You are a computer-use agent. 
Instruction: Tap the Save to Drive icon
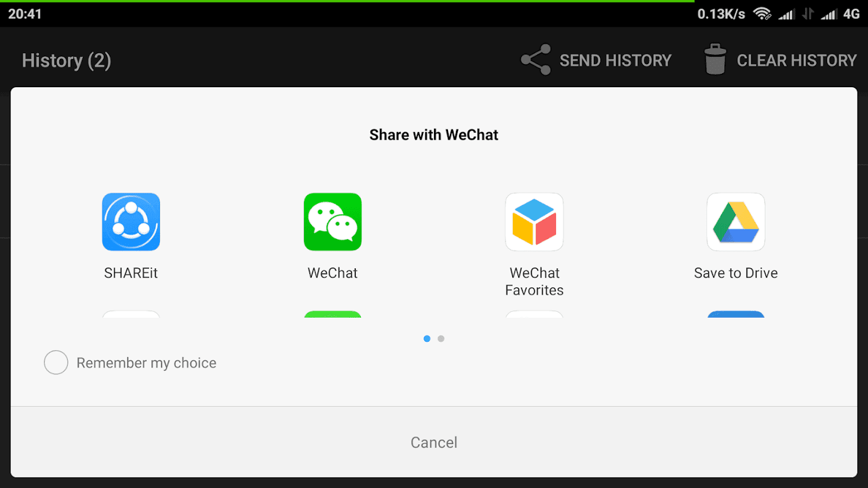(x=736, y=222)
